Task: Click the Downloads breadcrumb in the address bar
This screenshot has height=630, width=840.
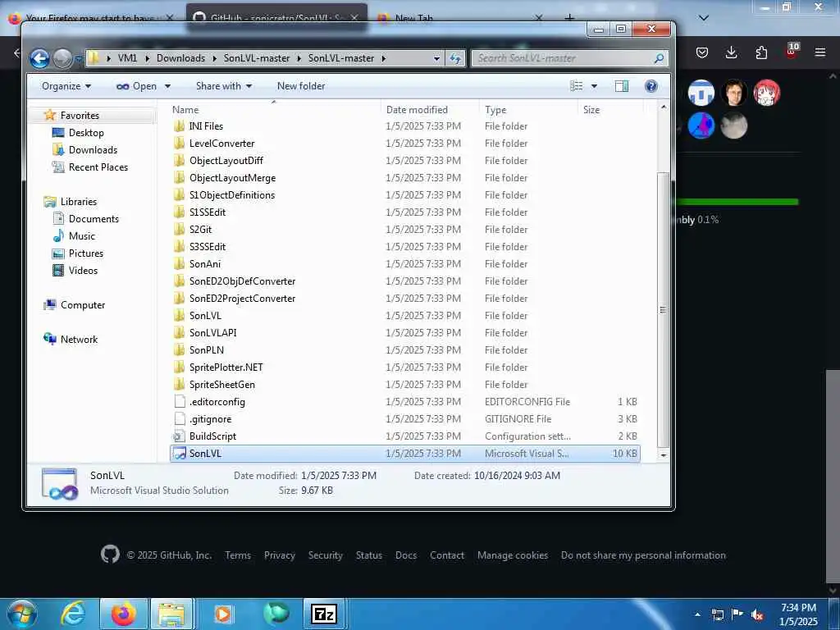Action: (180, 58)
